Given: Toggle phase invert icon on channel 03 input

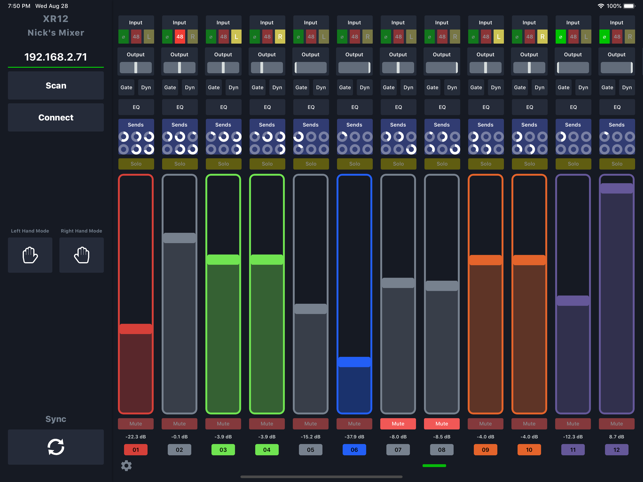Looking at the screenshot, I should (x=211, y=37).
